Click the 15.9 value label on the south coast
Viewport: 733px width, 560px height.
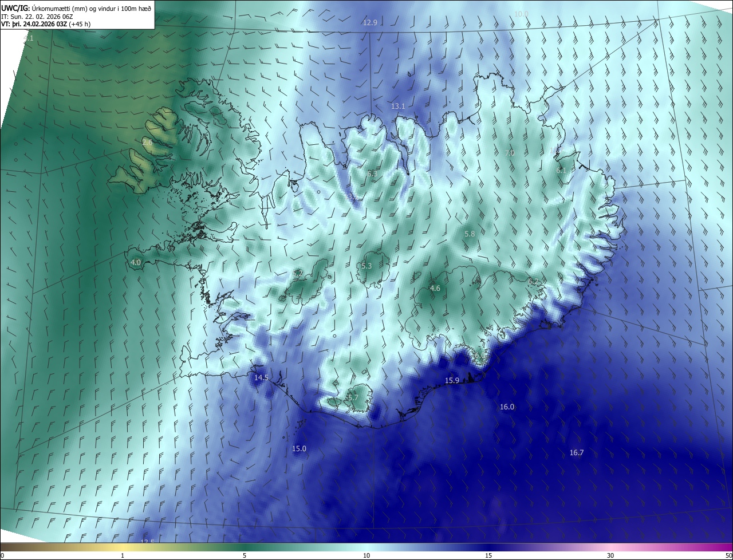click(x=452, y=381)
